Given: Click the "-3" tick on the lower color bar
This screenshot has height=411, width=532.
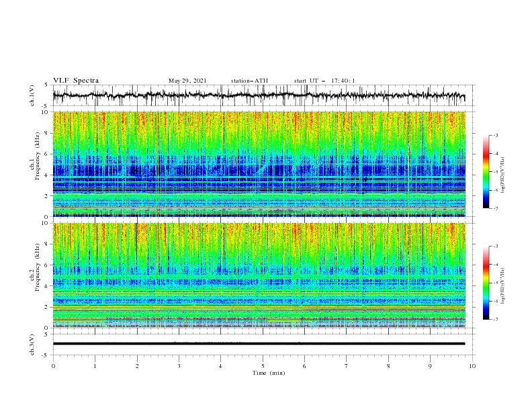Looking at the screenshot, I should click(496, 246).
